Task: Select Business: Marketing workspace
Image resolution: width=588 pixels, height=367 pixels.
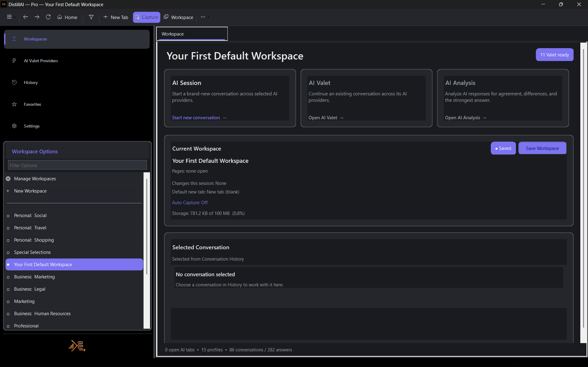Action: pyautogui.click(x=74, y=277)
